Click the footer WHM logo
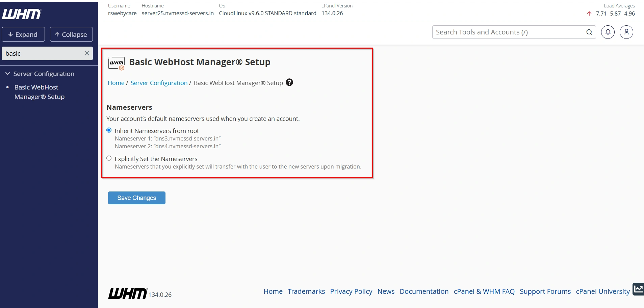 128,293
